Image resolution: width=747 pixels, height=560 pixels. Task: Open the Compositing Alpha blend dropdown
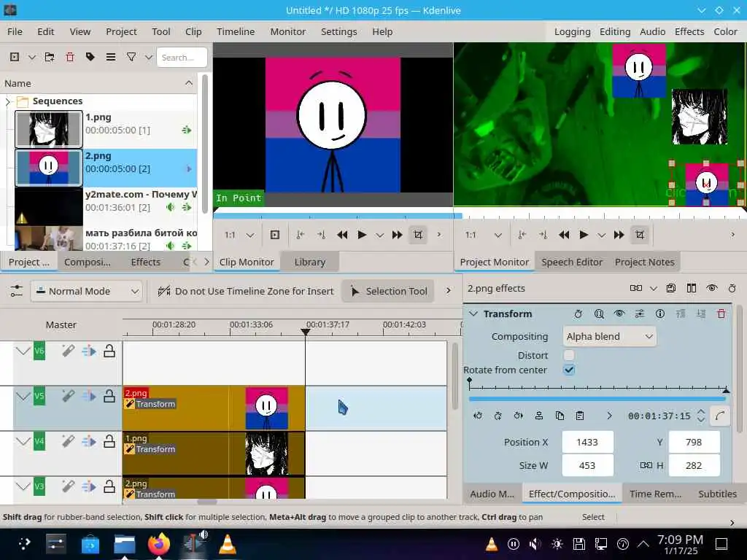(609, 337)
